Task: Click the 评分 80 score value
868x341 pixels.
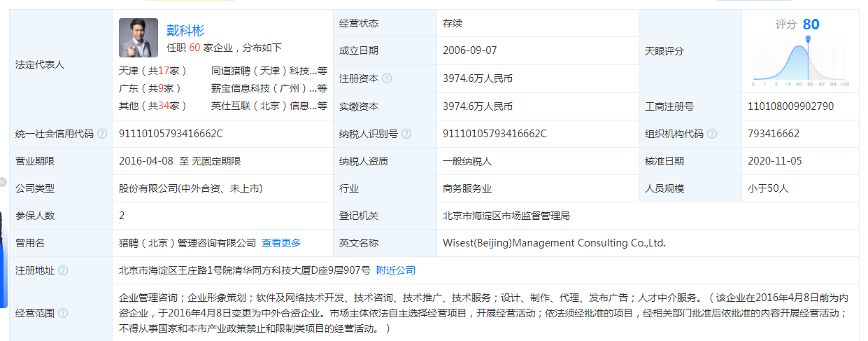Action: [x=811, y=25]
